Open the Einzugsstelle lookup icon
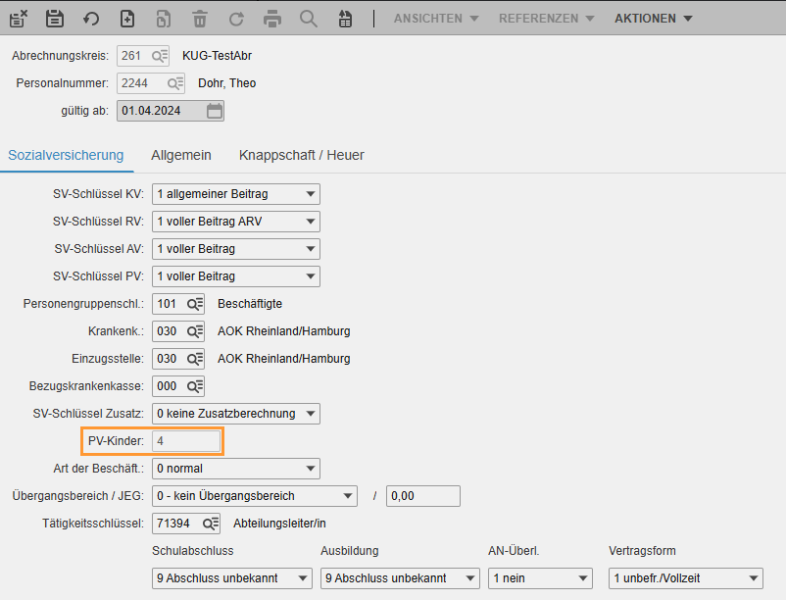This screenshot has height=600, width=786. [x=195, y=359]
